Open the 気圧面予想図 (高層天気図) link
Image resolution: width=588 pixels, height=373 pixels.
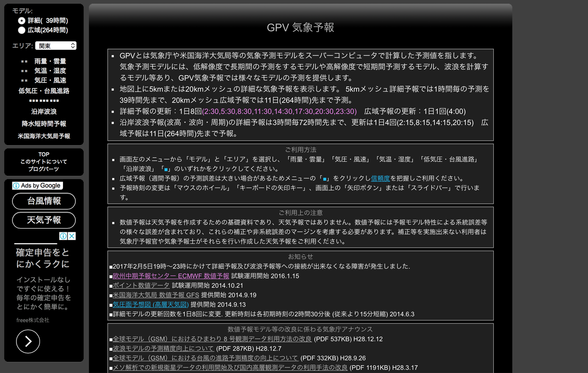pos(150,304)
